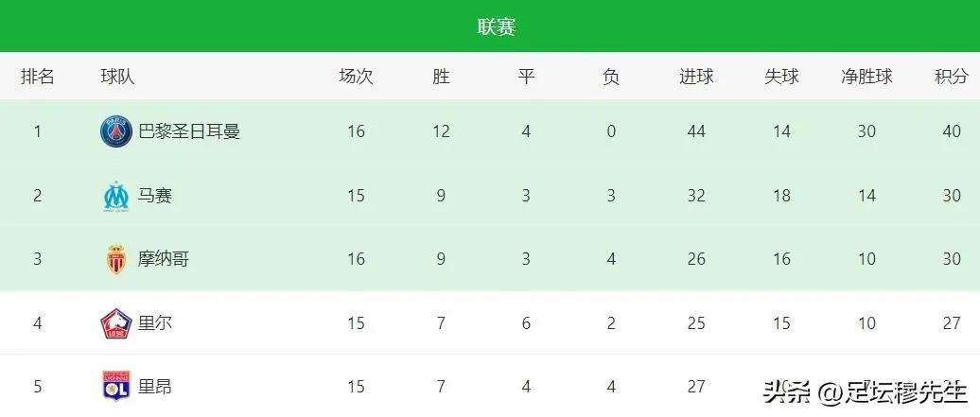The height and width of the screenshot is (417, 980).
Task: Click the Lyon club crest icon
Action: [116, 387]
